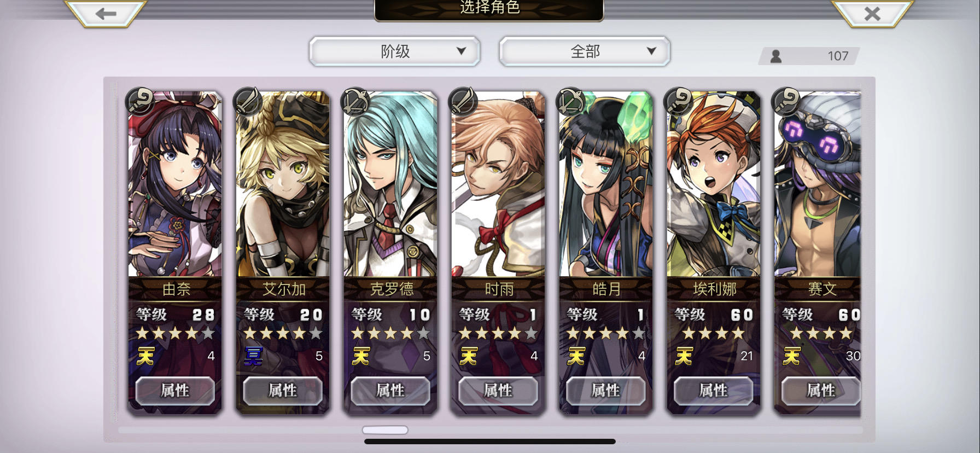Click the bow class icon on 皓月's card
Screen dimensions: 980x453
[571, 101]
